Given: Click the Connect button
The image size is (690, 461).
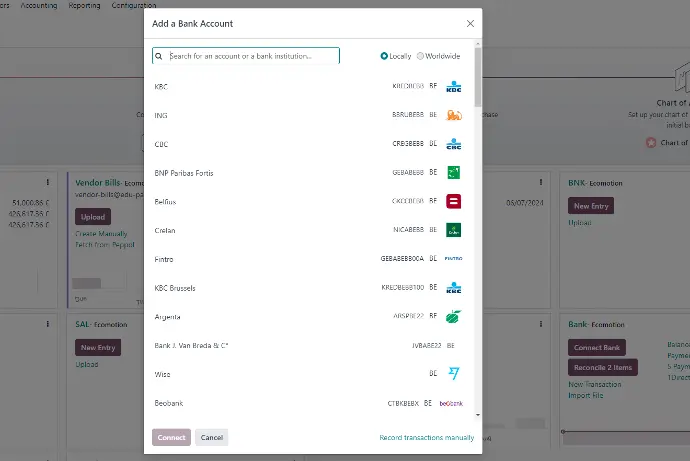Looking at the screenshot, I should click(171, 437).
